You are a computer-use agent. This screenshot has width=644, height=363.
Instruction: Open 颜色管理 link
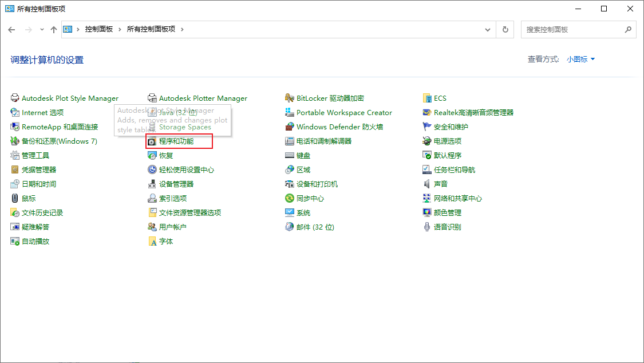click(448, 213)
